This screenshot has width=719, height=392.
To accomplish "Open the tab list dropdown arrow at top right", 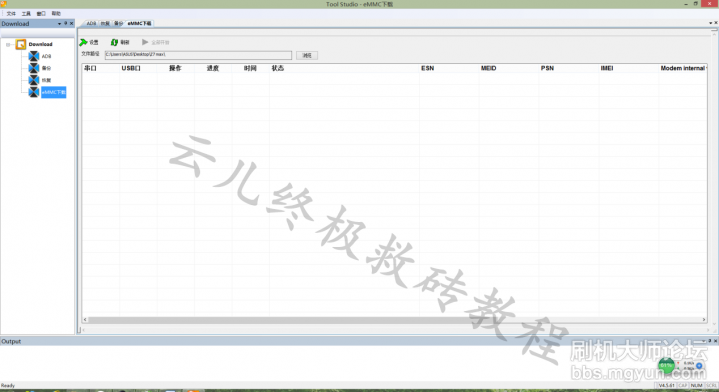I will pyautogui.click(x=710, y=23).
